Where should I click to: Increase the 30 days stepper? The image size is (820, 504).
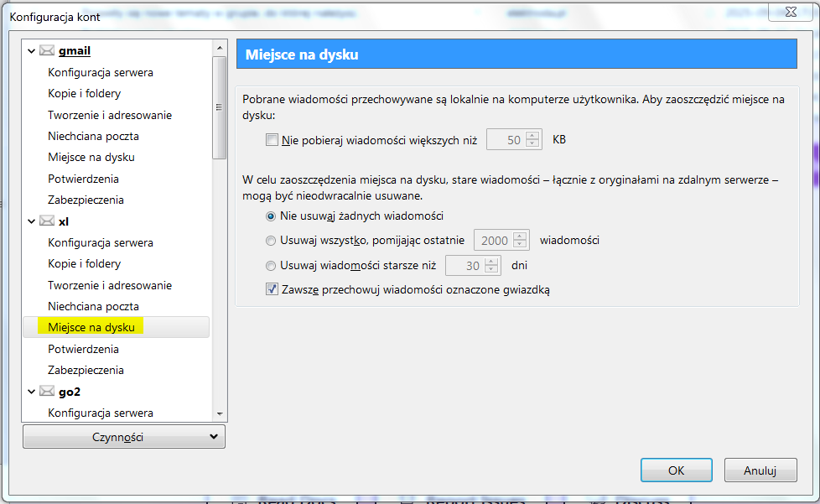click(x=491, y=261)
